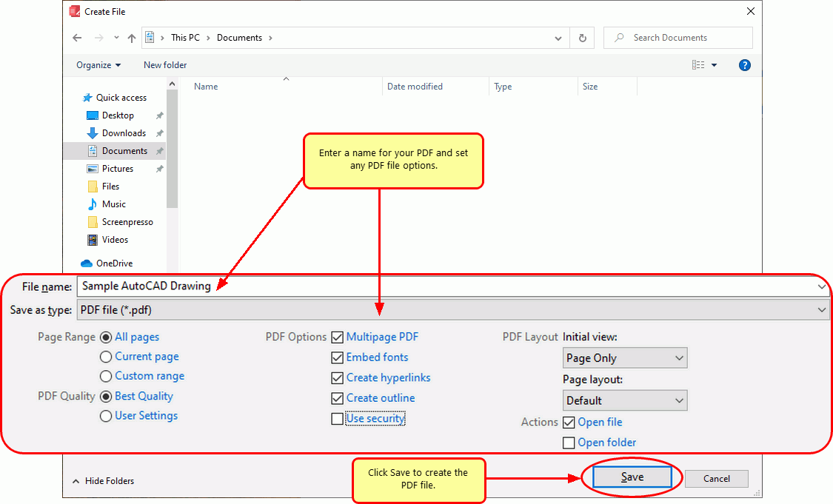Disable the Embed fonts option
The height and width of the screenshot is (504, 833).
338,357
